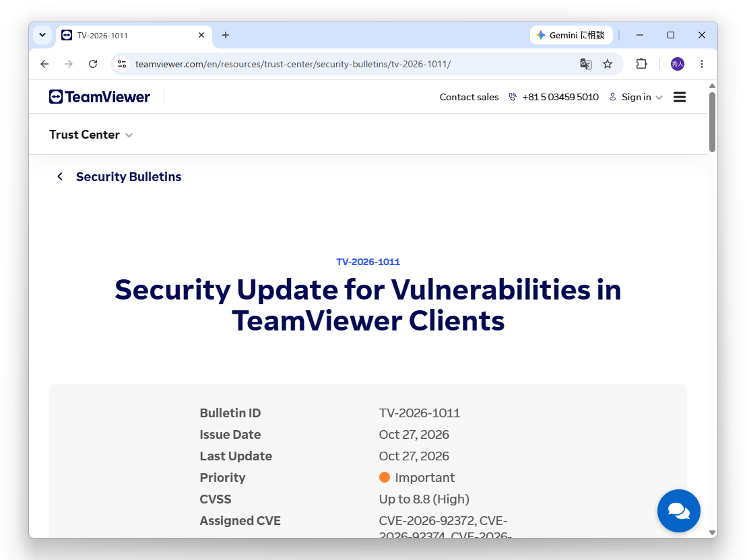The width and height of the screenshot is (747, 560).
Task: Open the site information icon
Action: pos(122,64)
